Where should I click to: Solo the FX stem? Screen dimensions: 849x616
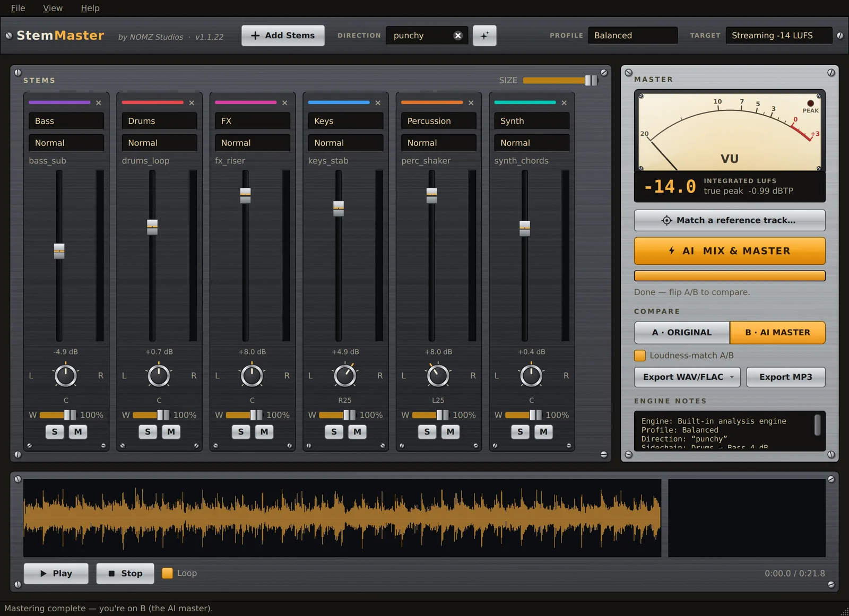[241, 432]
